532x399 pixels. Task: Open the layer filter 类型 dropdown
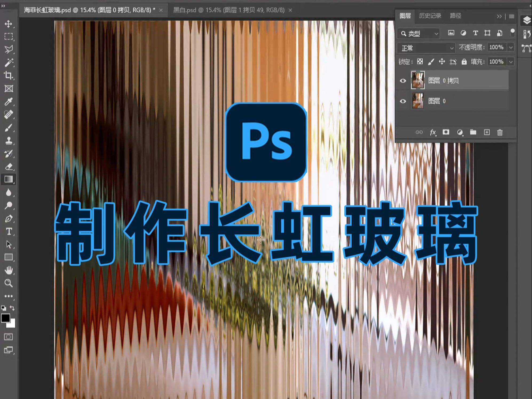pyautogui.click(x=419, y=33)
